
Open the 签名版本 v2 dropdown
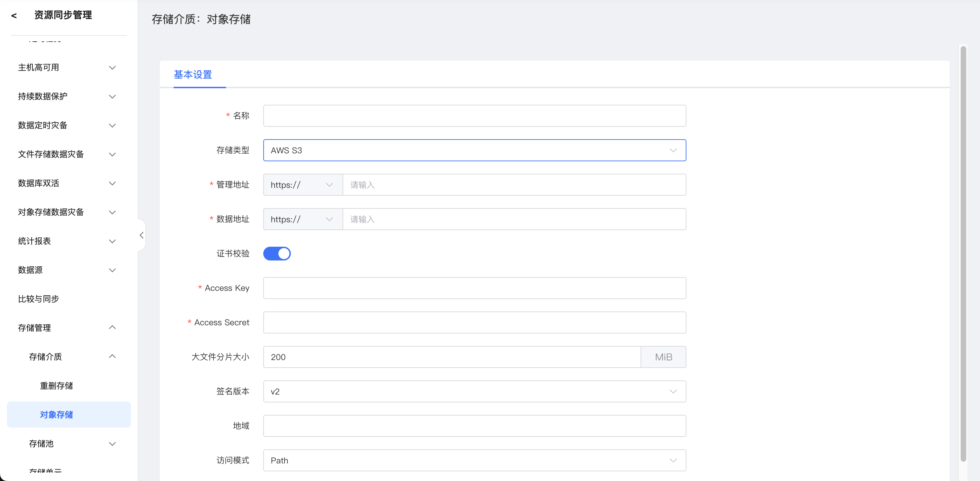click(x=474, y=391)
